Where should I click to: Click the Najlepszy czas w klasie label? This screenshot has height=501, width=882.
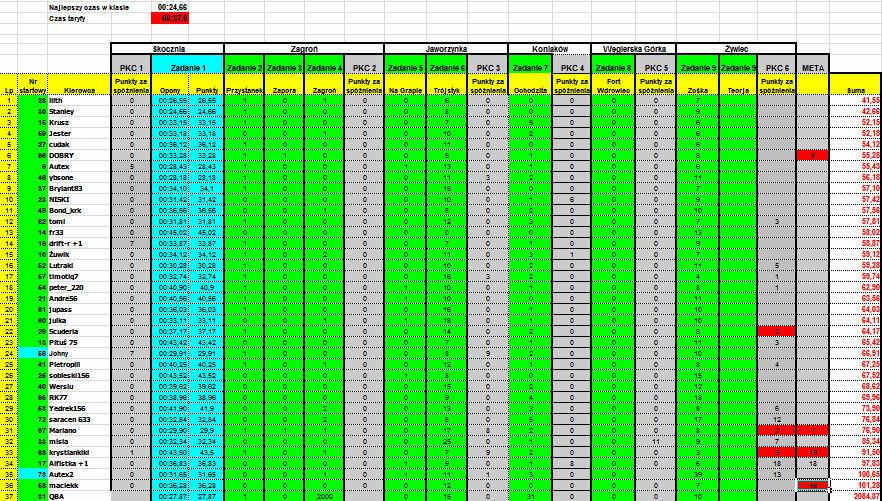[x=89, y=8]
